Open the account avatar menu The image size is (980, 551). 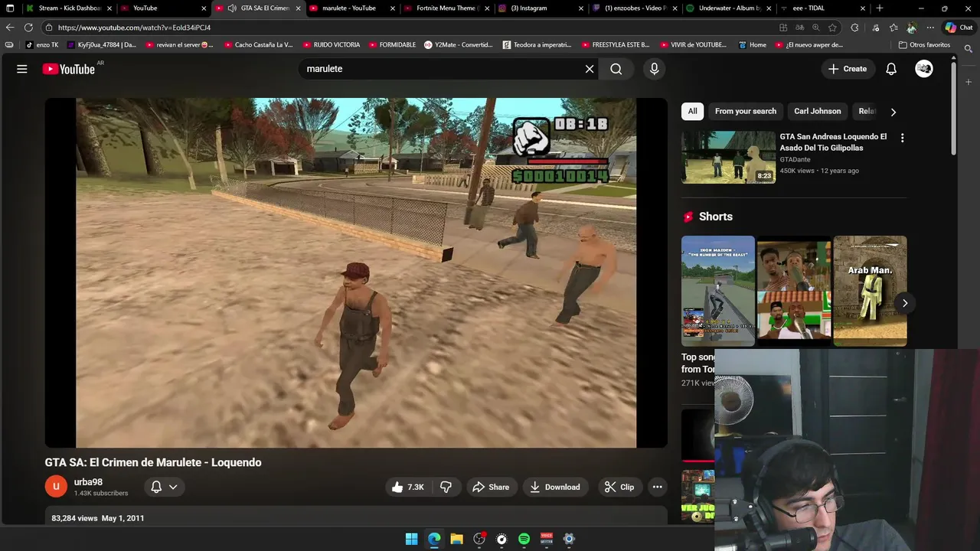click(x=924, y=69)
